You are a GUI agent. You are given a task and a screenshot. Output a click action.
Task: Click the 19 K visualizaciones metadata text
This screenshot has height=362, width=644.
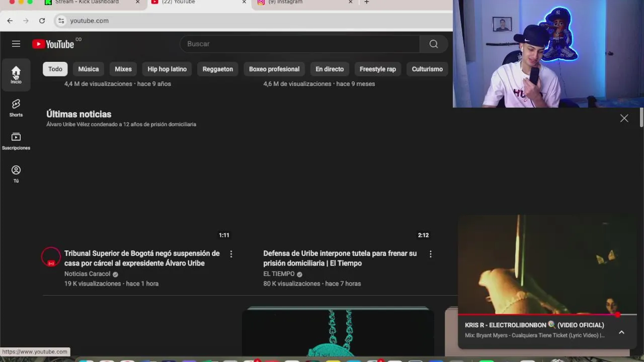click(93, 284)
